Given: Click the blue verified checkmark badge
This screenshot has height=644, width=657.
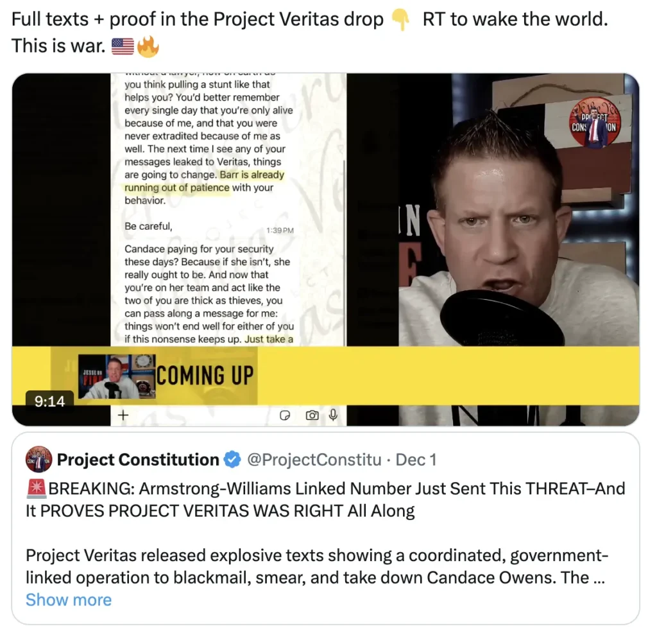Looking at the screenshot, I should (232, 460).
